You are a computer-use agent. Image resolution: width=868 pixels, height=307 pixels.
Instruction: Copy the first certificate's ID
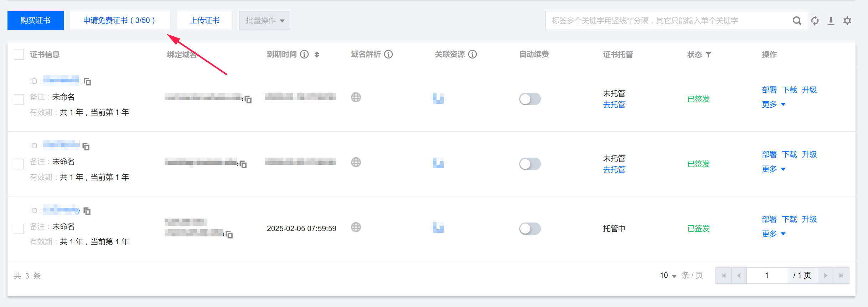click(87, 82)
